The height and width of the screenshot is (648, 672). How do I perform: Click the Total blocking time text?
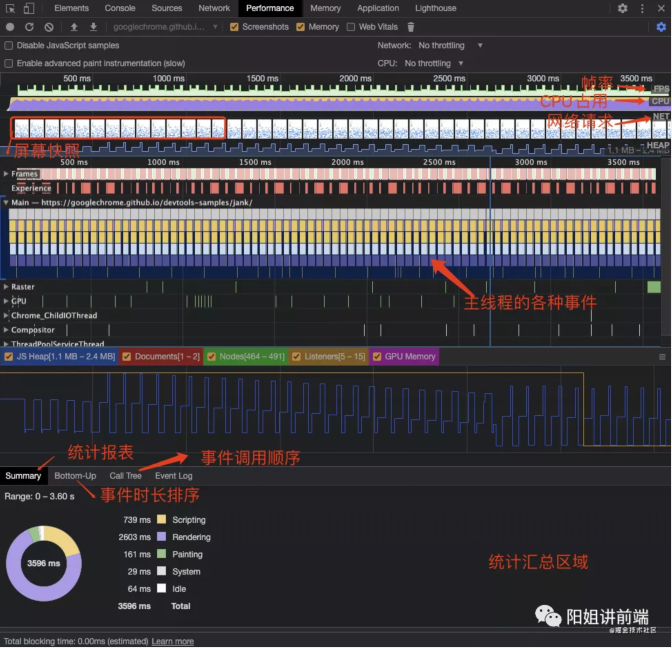click(x=76, y=641)
